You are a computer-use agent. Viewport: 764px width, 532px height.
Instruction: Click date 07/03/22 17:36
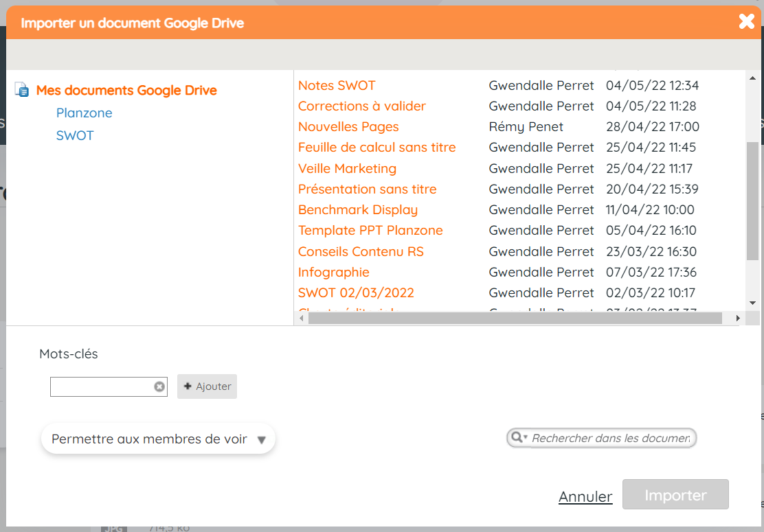click(651, 272)
